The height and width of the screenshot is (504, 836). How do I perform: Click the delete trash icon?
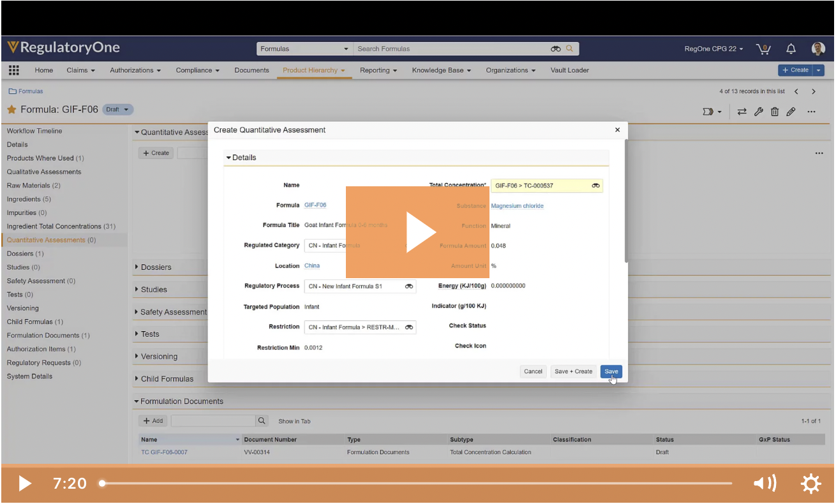click(x=775, y=112)
